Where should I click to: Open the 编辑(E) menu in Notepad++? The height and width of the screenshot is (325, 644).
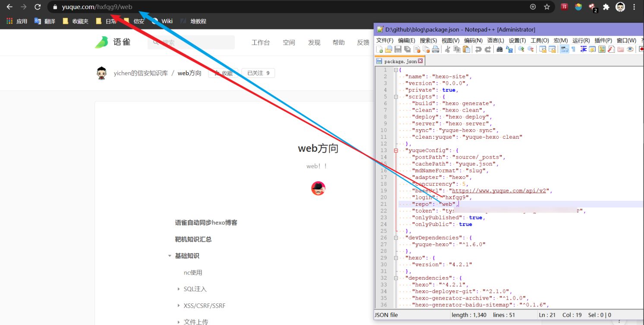(x=406, y=40)
